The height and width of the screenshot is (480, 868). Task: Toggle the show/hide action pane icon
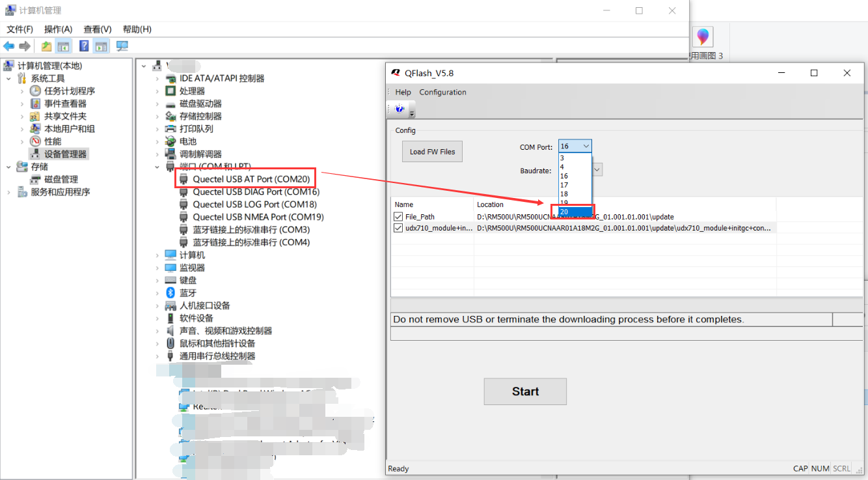101,46
